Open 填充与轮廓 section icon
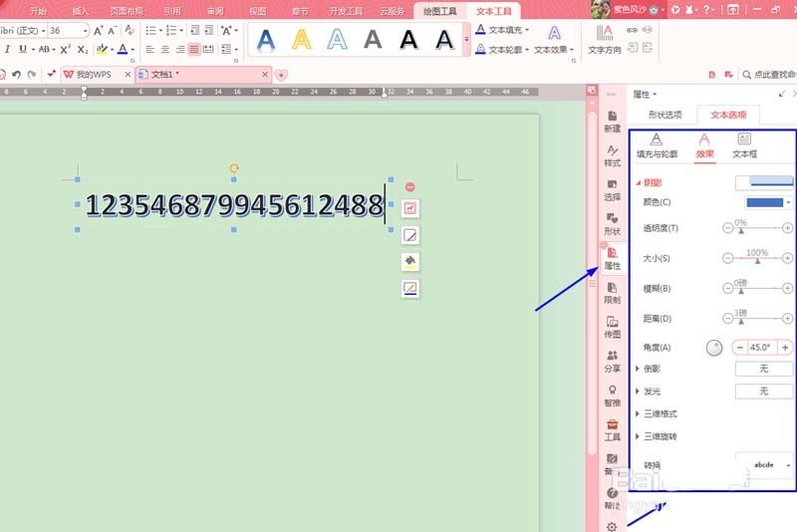 (657, 145)
